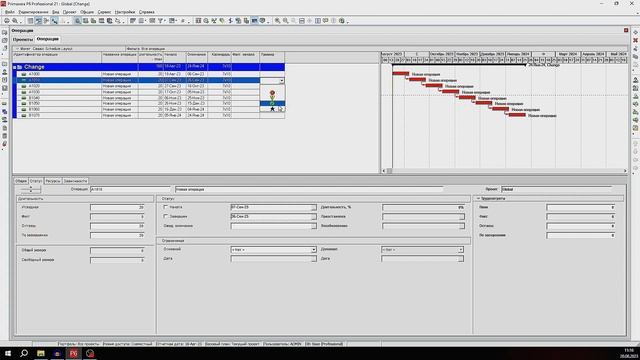The image size is (640, 360).
Task: Click the activity name field in details
Action: click(x=309, y=189)
